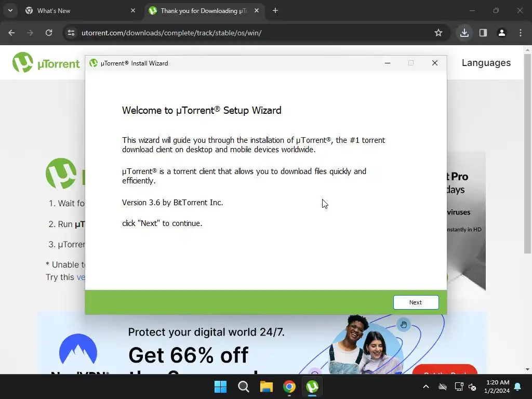
Task: Click the address bar URL
Action: coord(171,33)
